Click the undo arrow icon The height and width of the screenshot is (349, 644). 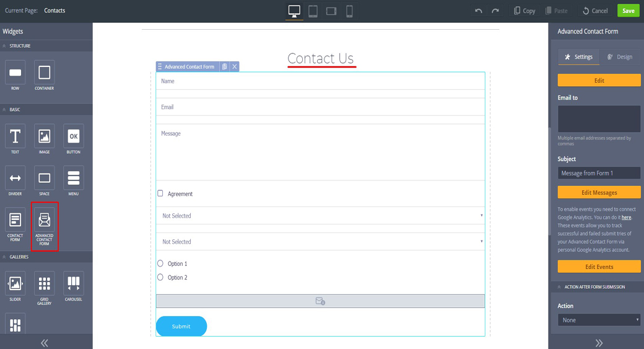478,11
